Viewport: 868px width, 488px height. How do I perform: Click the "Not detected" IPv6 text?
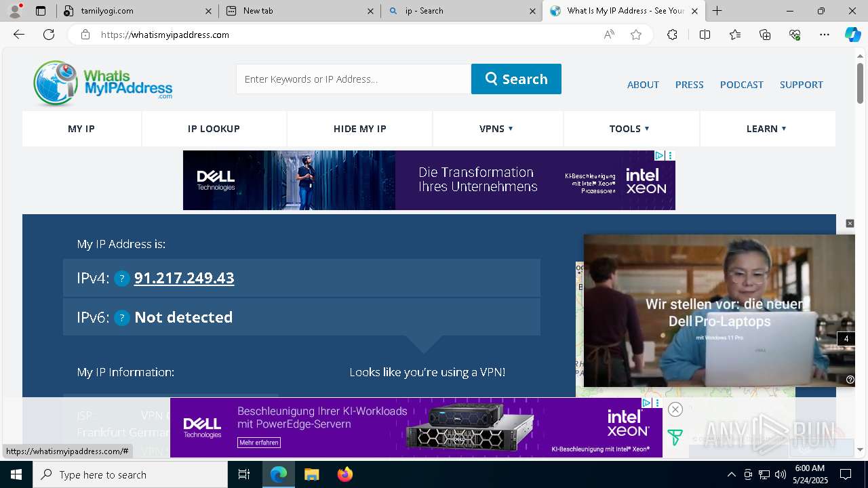184,317
